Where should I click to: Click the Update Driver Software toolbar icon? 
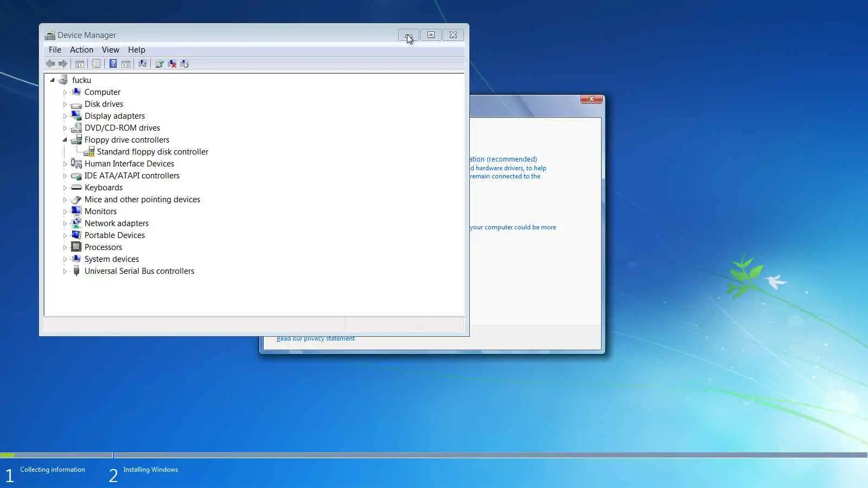[x=159, y=64]
